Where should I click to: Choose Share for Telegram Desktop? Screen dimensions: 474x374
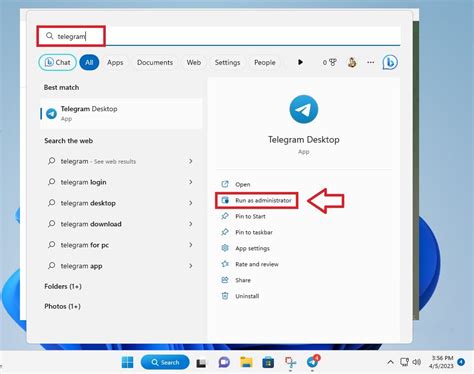pyautogui.click(x=236, y=280)
